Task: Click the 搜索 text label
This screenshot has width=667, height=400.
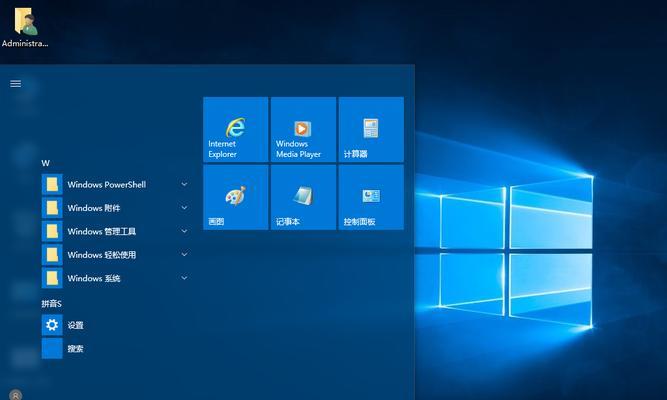Action: (75, 349)
